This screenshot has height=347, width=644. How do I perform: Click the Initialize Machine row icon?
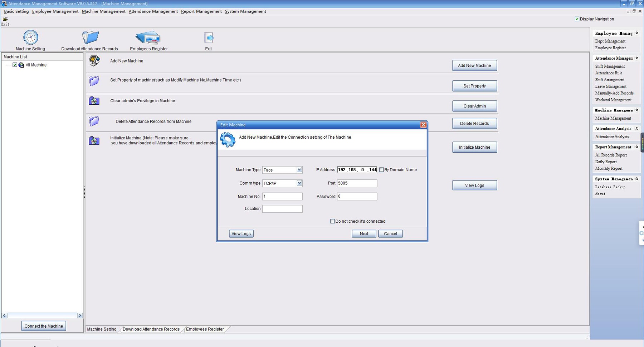[x=94, y=140]
